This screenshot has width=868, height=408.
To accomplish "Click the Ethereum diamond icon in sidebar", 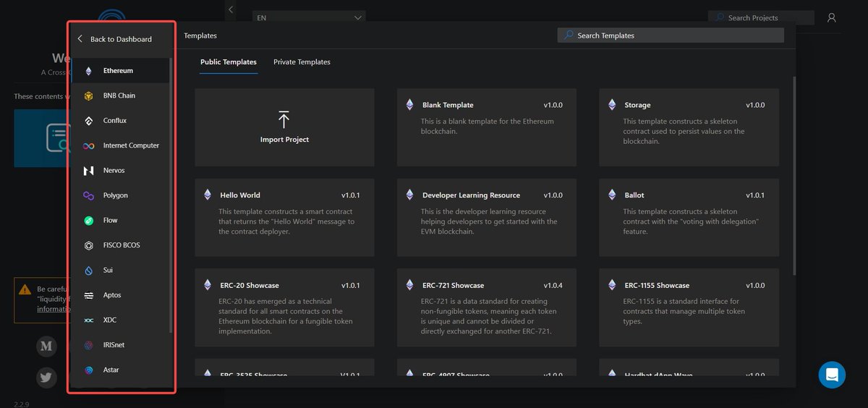I will point(88,71).
